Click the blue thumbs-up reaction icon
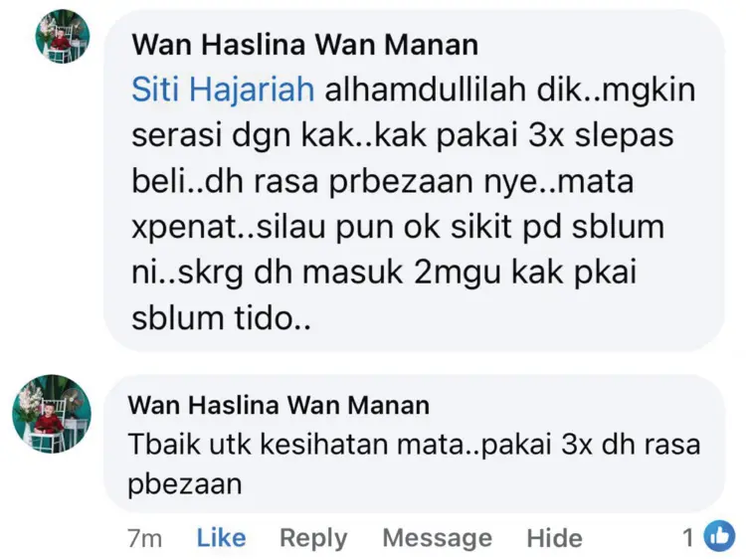This screenshot has height=560, width=746. tap(719, 536)
